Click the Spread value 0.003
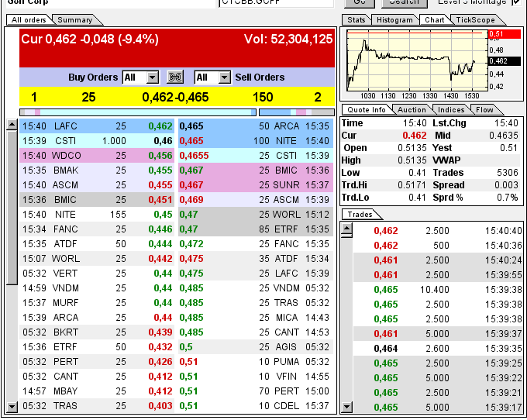Viewport: 527px width, 420px height. click(506, 185)
